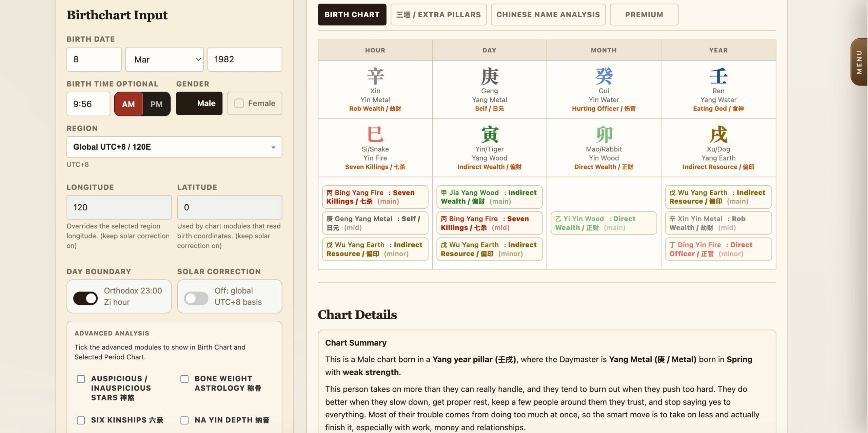Click Direct Wealth / 正财 under Mao/Rabbit
Screen dimensions: 868x433
(604, 167)
